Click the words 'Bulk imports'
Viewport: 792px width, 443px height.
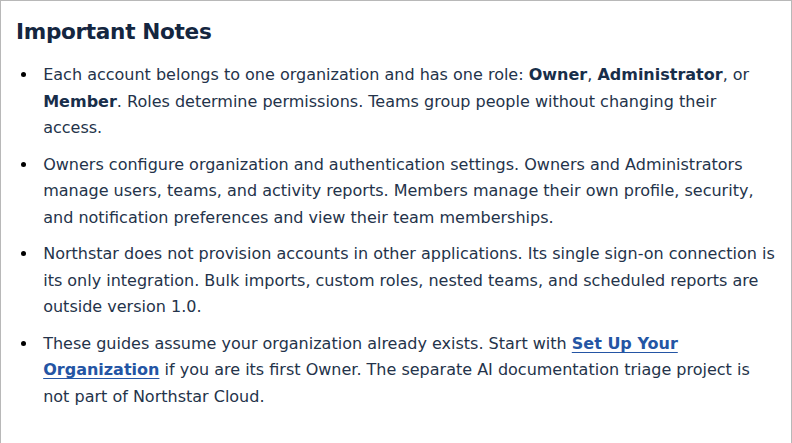[256, 280]
